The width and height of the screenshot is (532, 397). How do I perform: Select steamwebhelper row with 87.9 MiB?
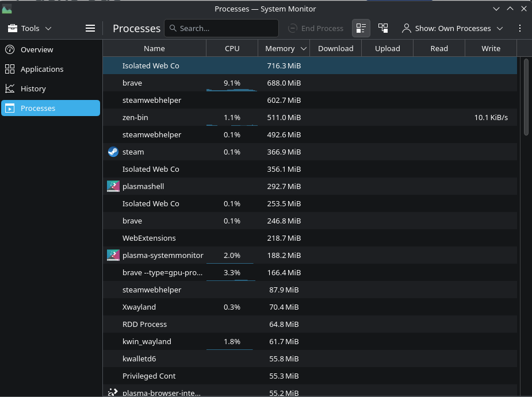tap(310, 290)
